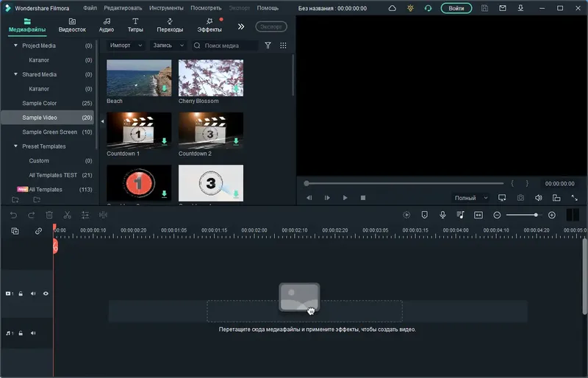
Task: Open the cloud storage icon in title bar
Action: point(392,8)
